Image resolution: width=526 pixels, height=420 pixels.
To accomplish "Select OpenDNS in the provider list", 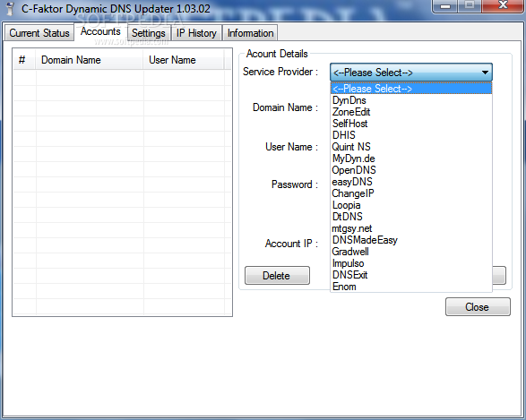I will [x=411, y=170].
